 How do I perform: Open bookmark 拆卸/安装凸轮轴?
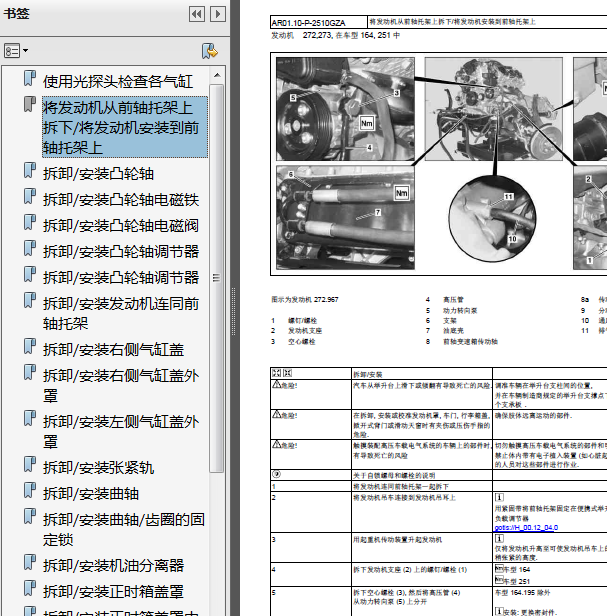tap(98, 174)
